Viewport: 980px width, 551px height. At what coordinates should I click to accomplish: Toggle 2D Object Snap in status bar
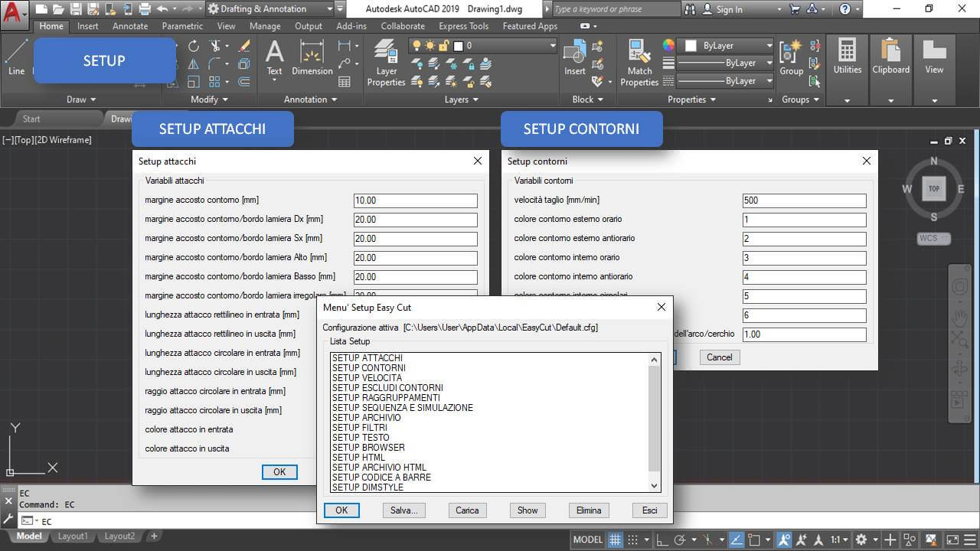click(x=754, y=540)
